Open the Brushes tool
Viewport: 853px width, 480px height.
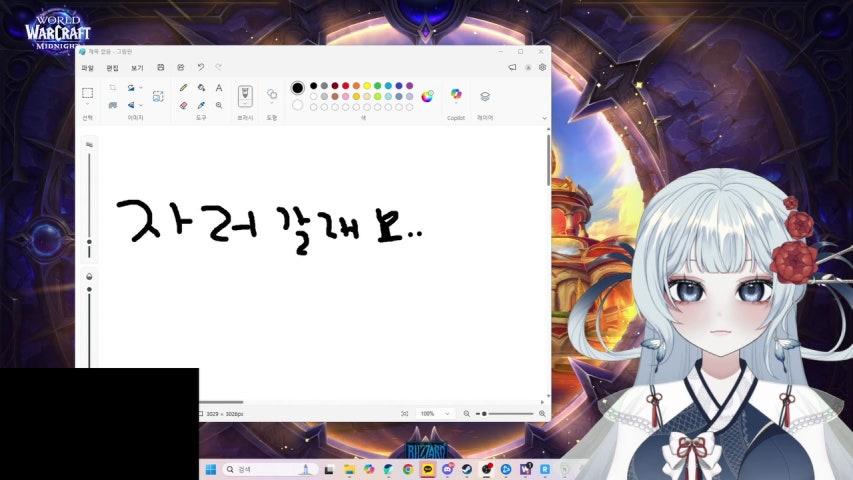[x=245, y=95]
